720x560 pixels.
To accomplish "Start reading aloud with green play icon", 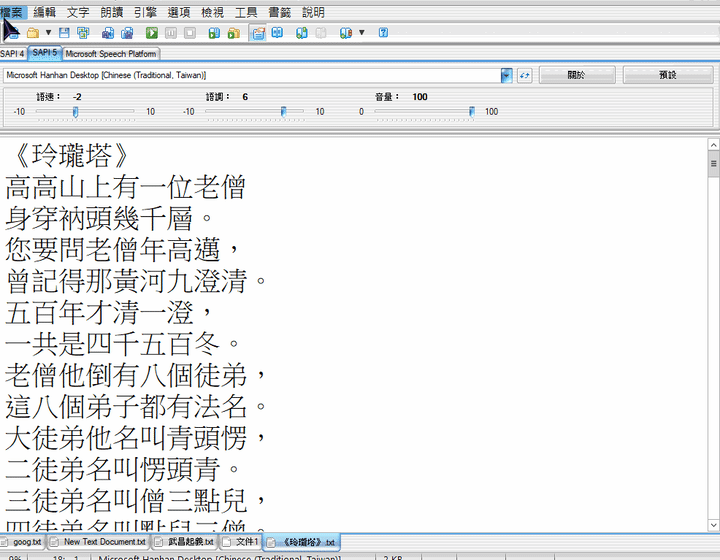I will point(152,33).
